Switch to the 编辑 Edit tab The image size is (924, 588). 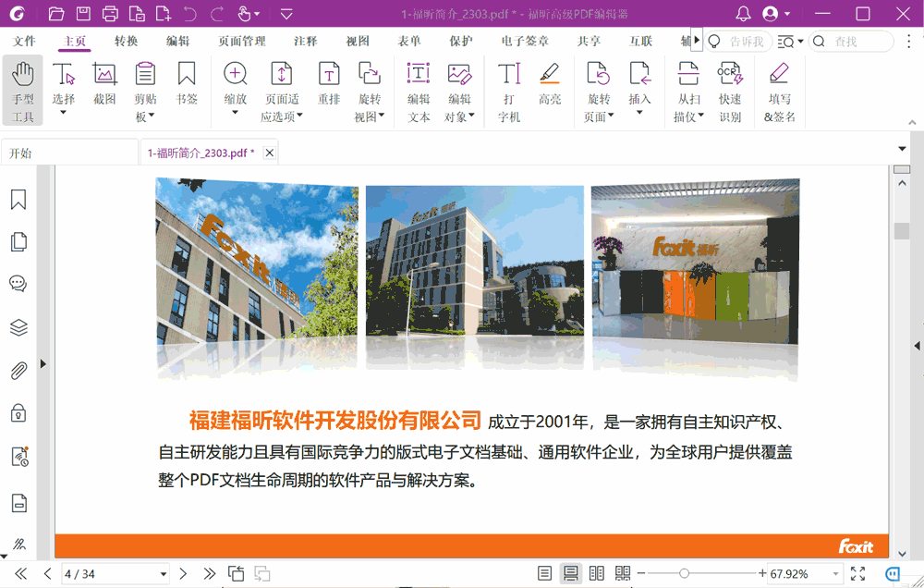[178, 42]
